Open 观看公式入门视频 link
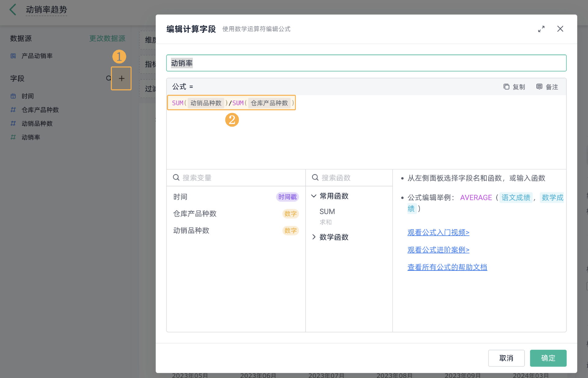 (438, 232)
